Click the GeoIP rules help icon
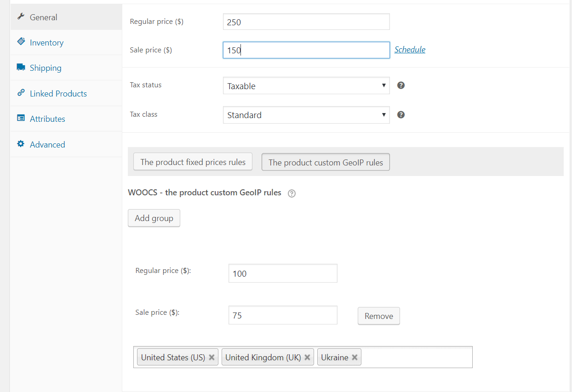The height and width of the screenshot is (392, 572). click(292, 193)
